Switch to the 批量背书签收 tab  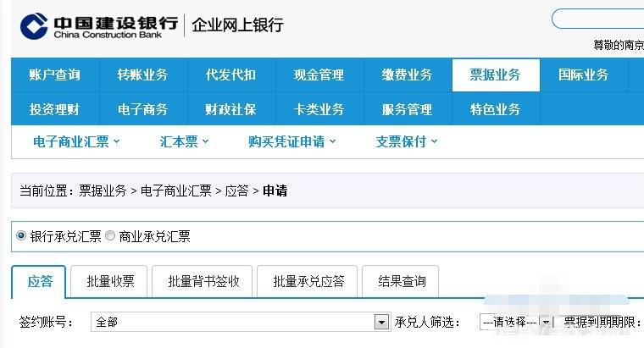click(202, 281)
